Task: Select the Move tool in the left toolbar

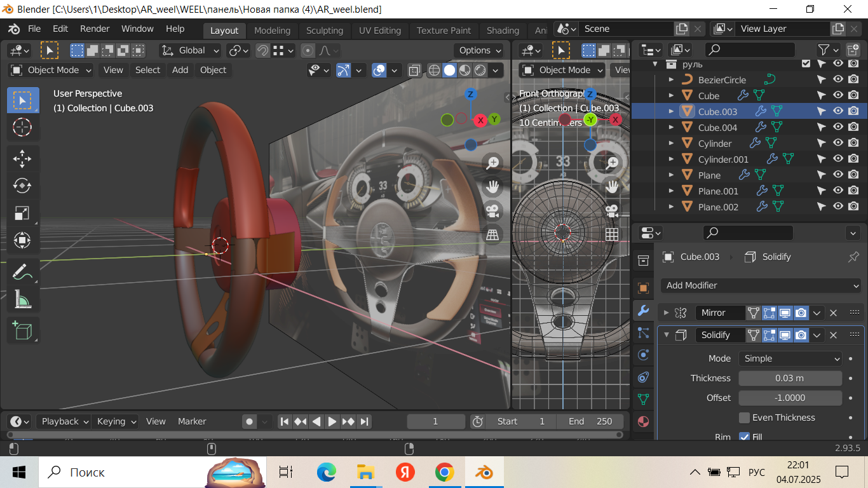Action: pos(22,159)
